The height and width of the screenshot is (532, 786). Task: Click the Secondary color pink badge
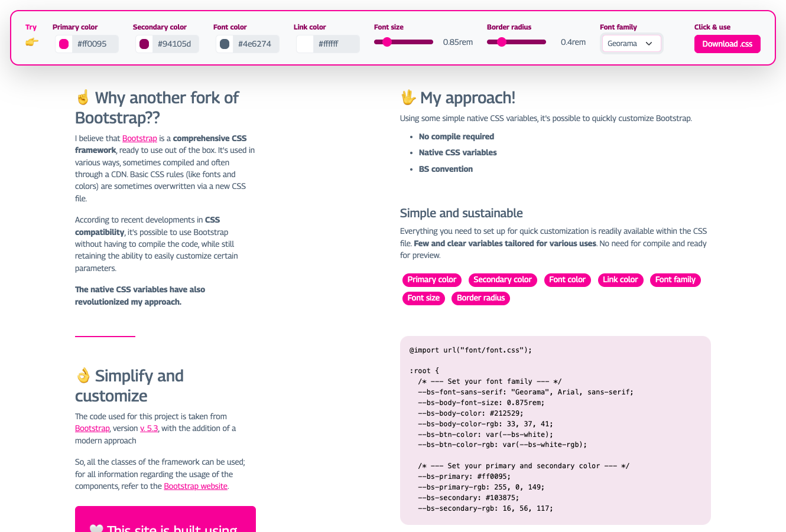pos(503,280)
